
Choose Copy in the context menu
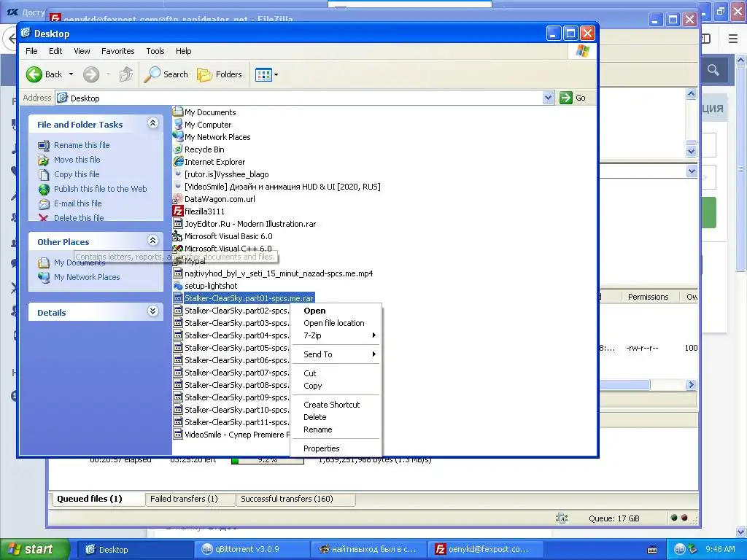point(336,386)
